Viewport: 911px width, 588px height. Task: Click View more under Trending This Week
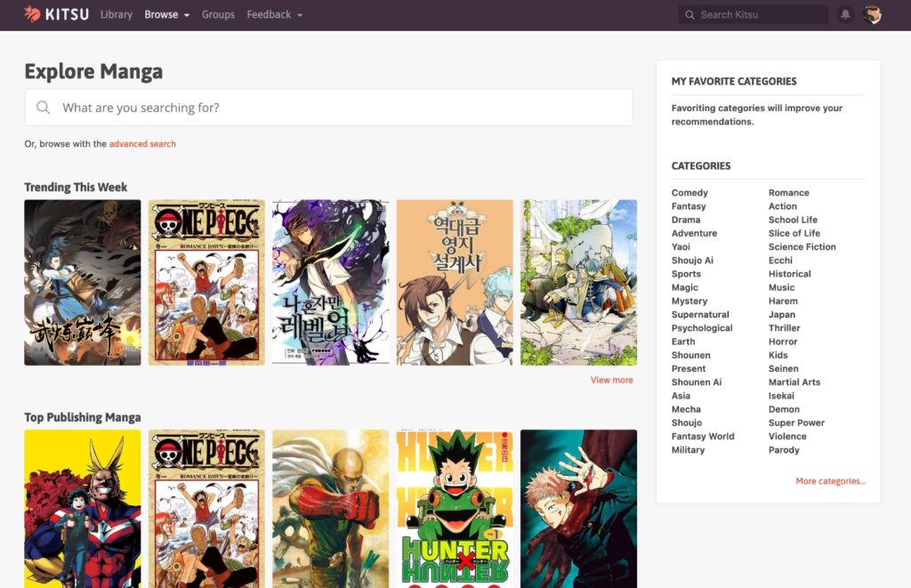pos(611,380)
